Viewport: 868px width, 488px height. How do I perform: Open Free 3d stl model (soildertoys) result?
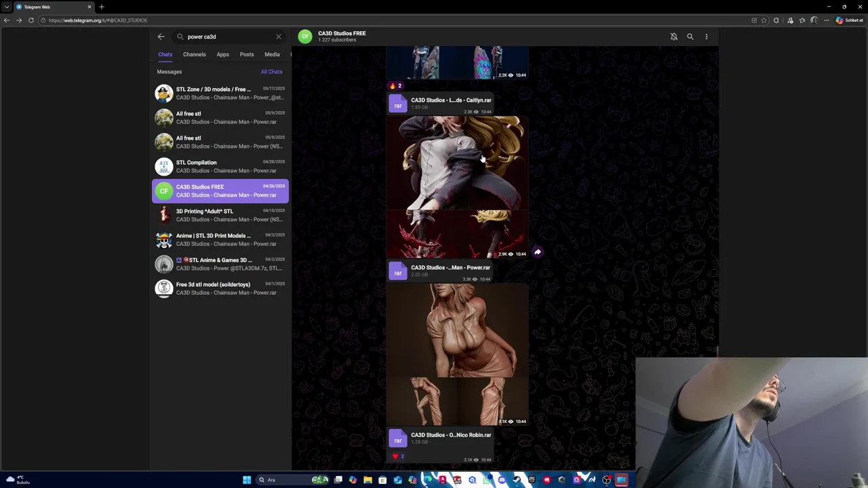pos(220,288)
